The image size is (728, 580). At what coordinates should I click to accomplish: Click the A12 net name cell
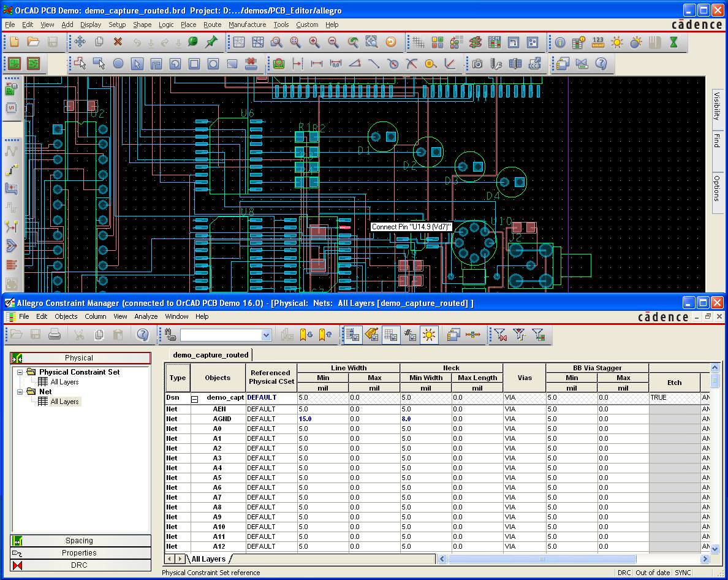(218, 546)
